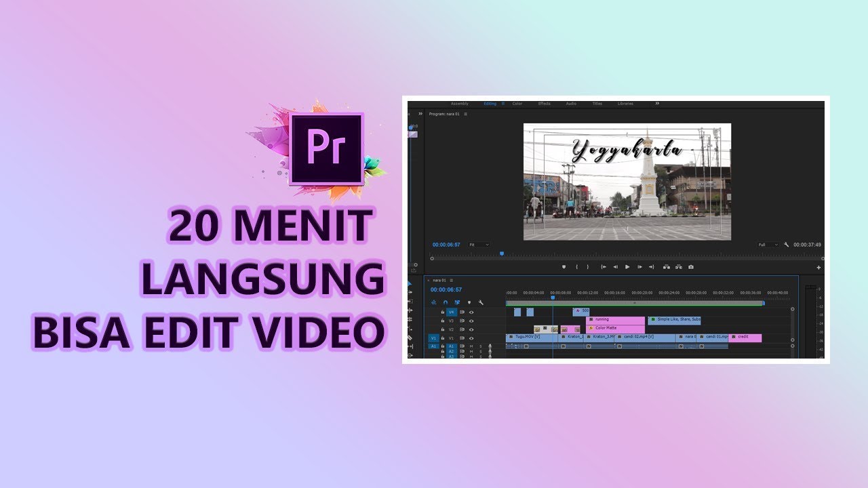The height and width of the screenshot is (488, 868).
Task: Switch to the Libraries workspace
Action: click(x=625, y=104)
